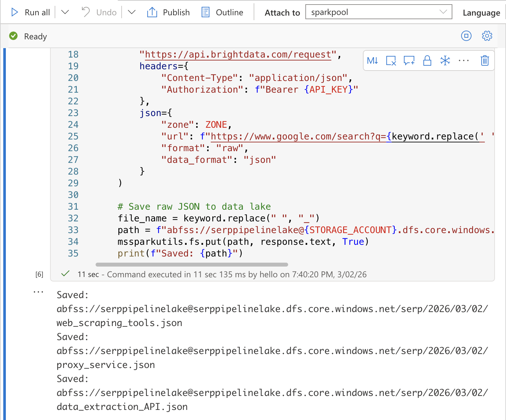Convert cell to Markdown with M↓ icon
The image size is (506, 420).
pos(372,61)
